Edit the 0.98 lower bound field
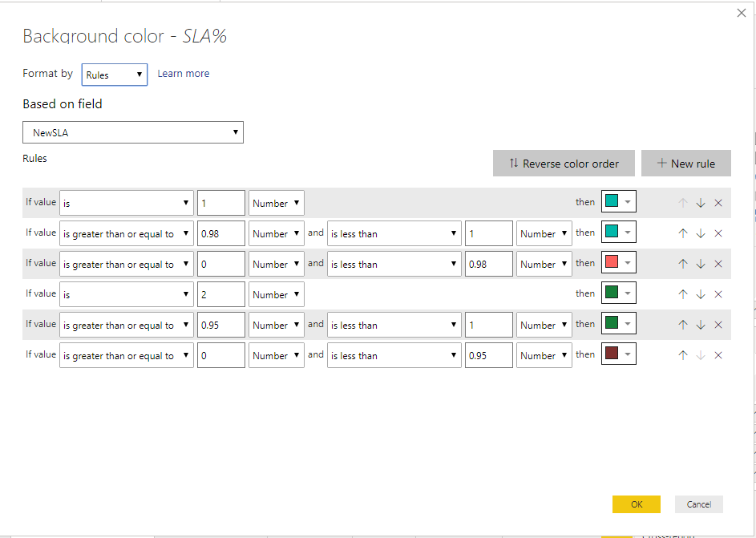756x538 pixels. tap(220, 233)
